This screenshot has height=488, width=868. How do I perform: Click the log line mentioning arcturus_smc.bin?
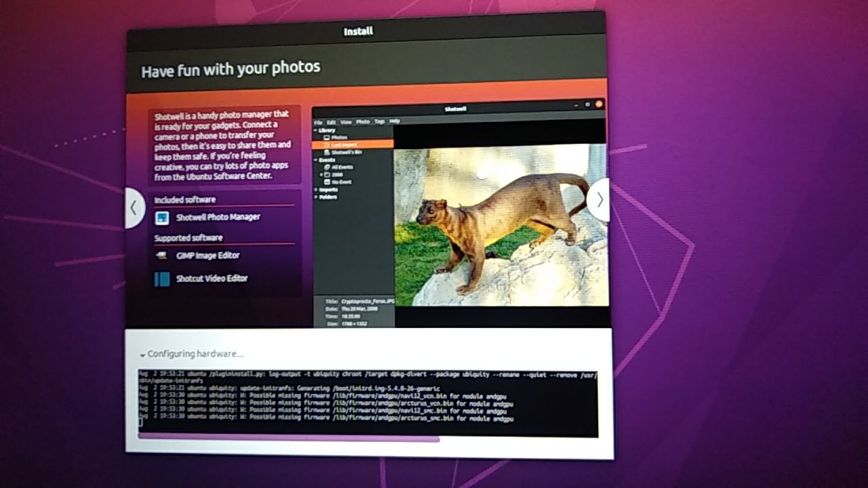click(326, 419)
